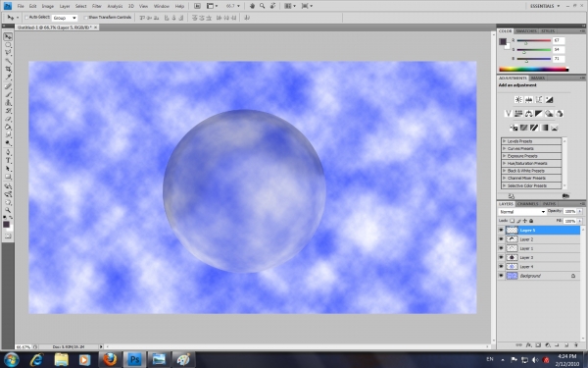Add a Black & White adjustment
Screen dimensions: 588x368
tap(539, 114)
